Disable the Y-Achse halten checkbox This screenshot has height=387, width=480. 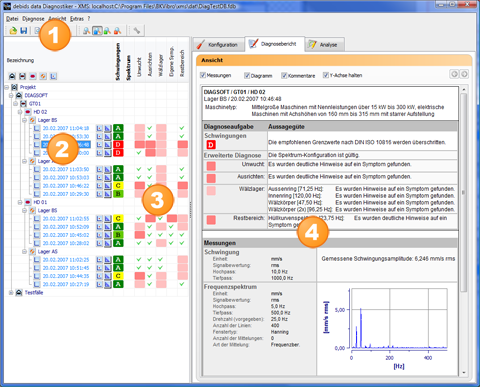click(326, 75)
